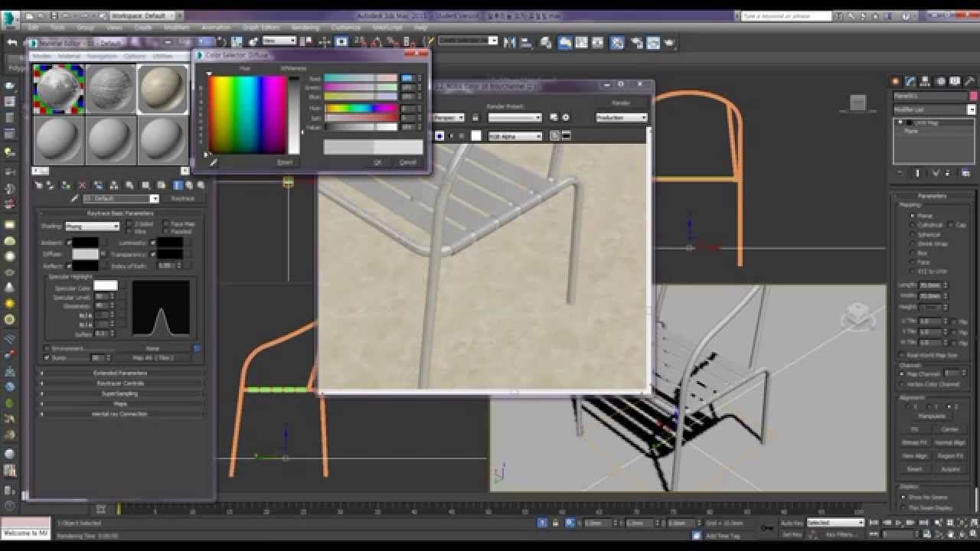Click the ViewCube in the perspective viewport

point(857,313)
